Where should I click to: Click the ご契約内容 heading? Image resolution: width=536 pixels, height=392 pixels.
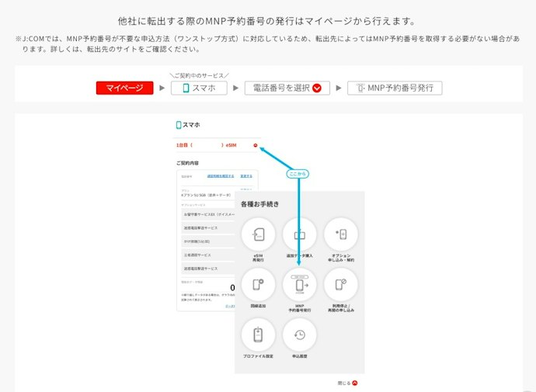[x=187, y=163]
